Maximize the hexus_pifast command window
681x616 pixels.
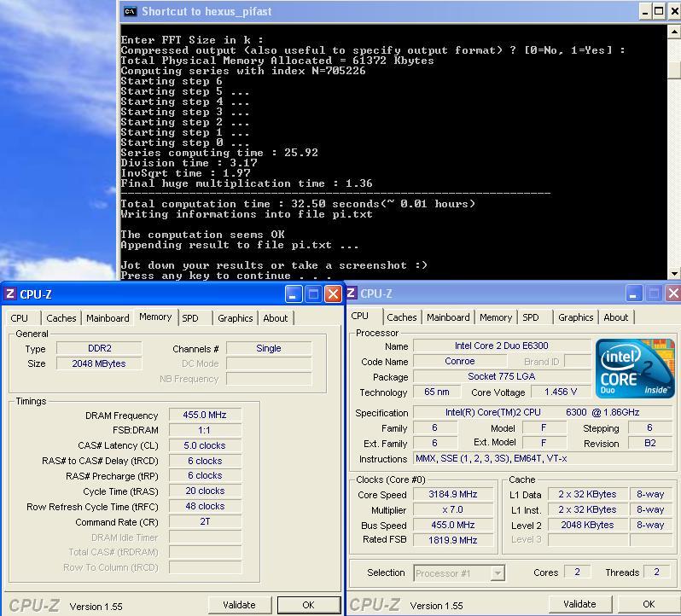[659, 11]
